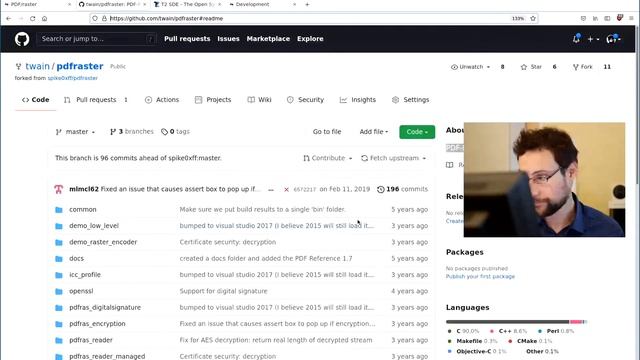Open the pdfras_digitalsignature folder
This screenshot has width=640, height=360.
pos(105,307)
